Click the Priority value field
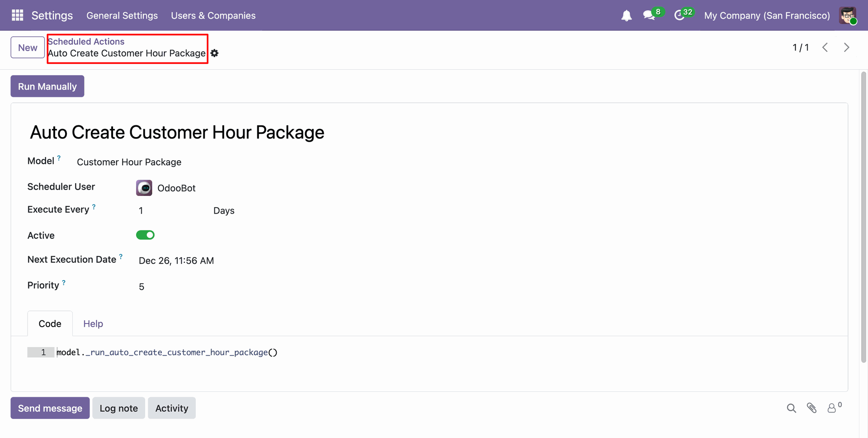Screen dimensions: 868x438 142,287
